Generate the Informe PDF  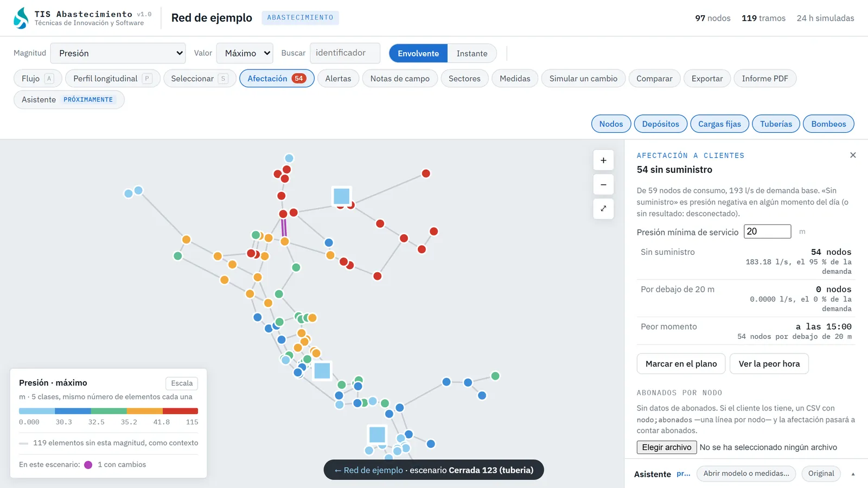click(765, 79)
